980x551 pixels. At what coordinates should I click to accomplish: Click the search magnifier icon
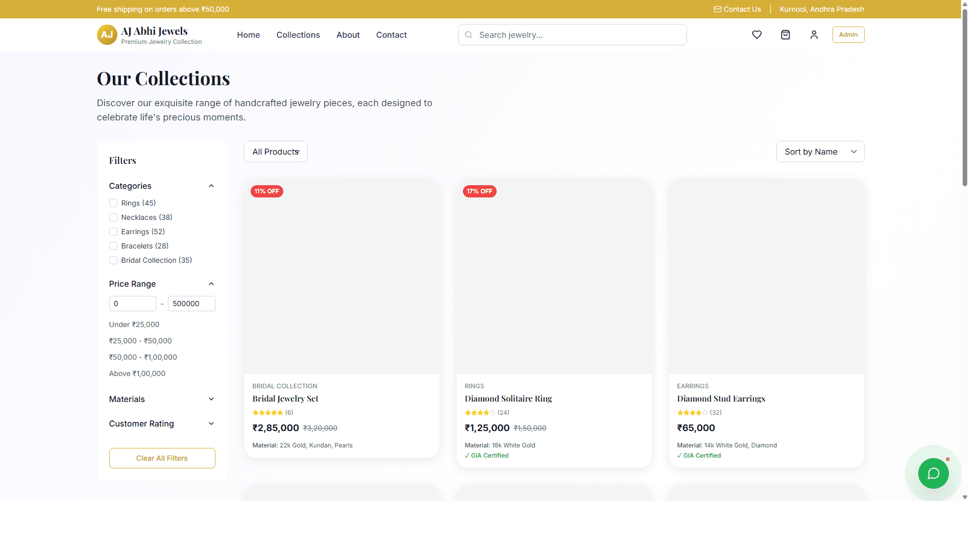pyautogui.click(x=469, y=35)
